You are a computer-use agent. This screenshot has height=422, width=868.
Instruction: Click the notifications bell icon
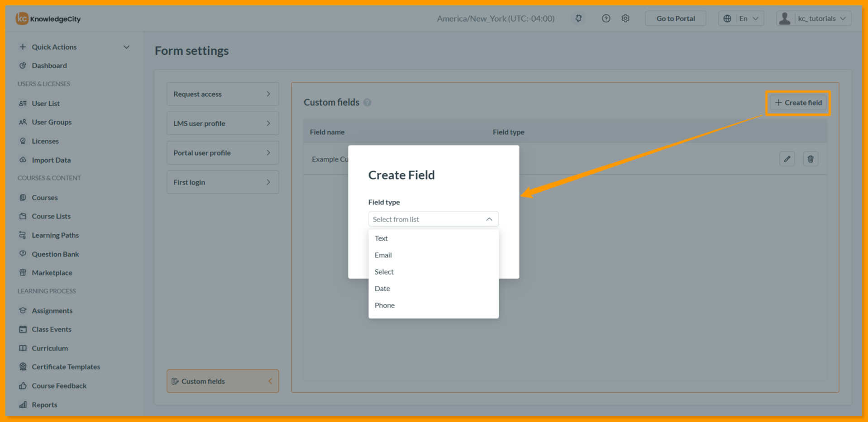pyautogui.click(x=578, y=19)
